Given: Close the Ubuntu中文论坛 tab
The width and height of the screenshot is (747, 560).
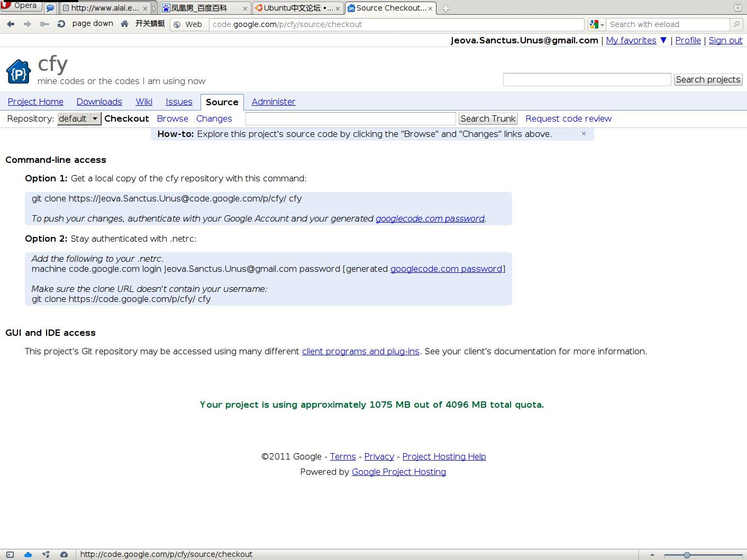Looking at the screenshot, I should tap(338, 8).
